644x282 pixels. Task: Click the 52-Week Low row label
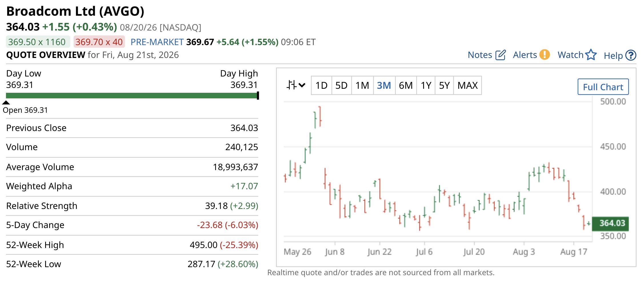33,264
